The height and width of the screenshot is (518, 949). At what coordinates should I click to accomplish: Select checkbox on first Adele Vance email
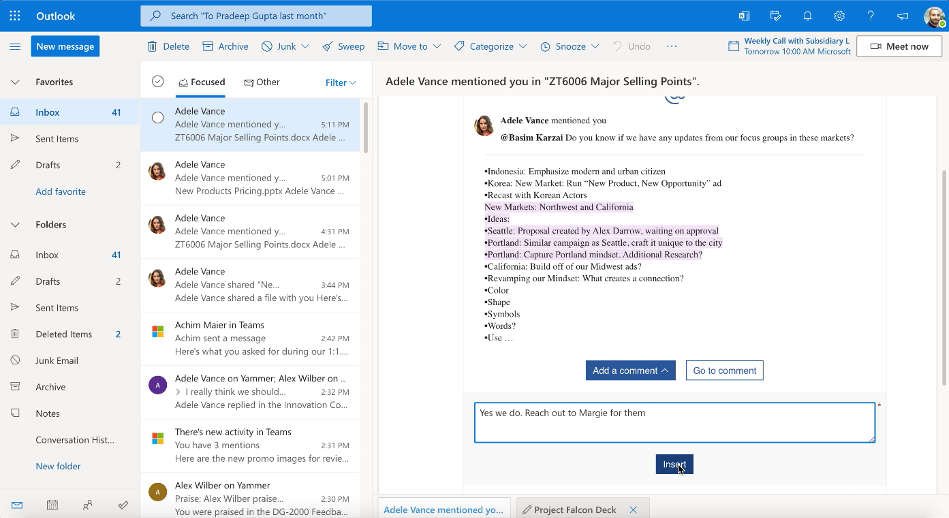point(157,117)
